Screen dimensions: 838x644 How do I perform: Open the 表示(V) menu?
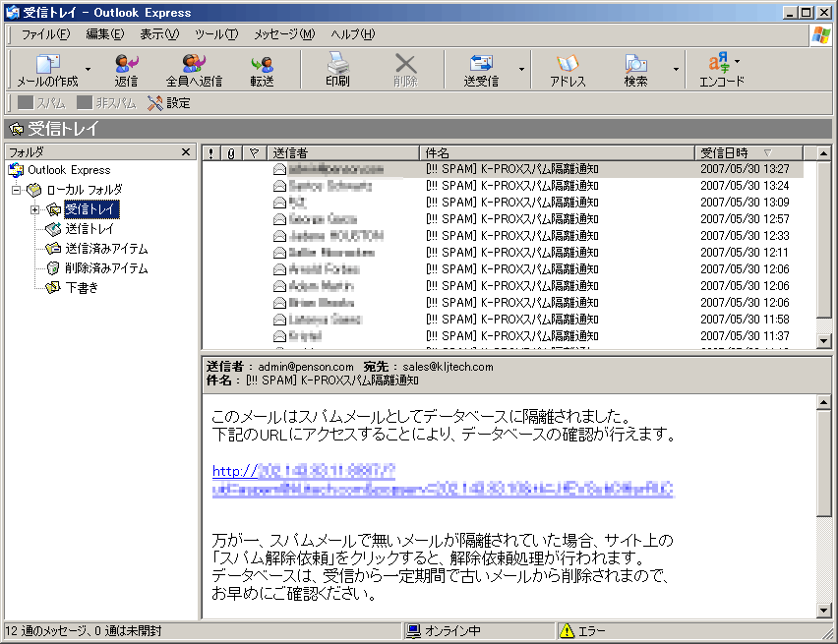[x=159, y=34]
